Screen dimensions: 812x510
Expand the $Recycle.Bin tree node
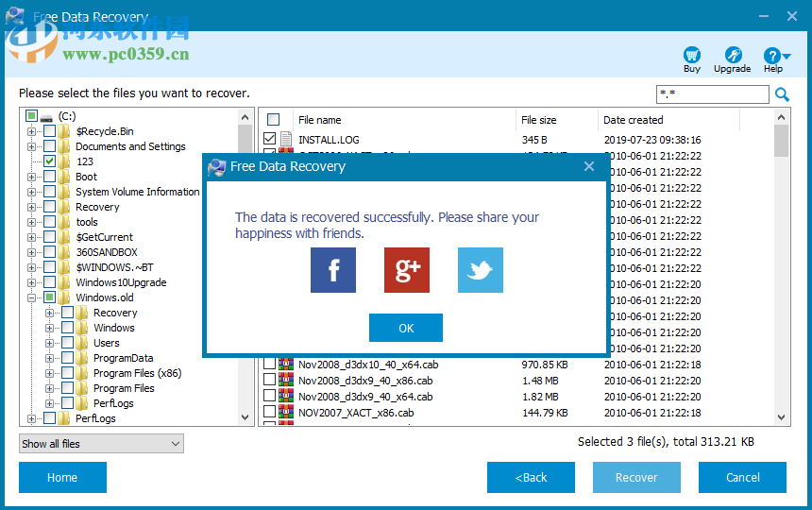pyautogui.click(x=31, y=131)
